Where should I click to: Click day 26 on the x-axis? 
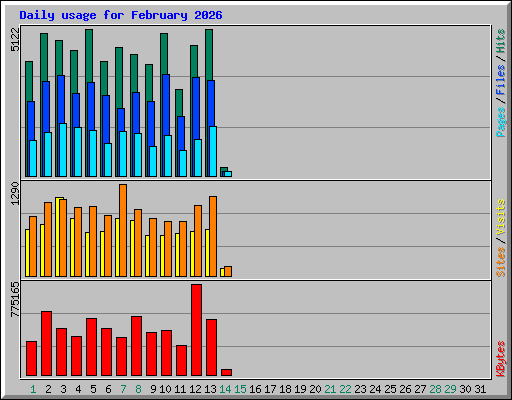(x=405, y=389)
